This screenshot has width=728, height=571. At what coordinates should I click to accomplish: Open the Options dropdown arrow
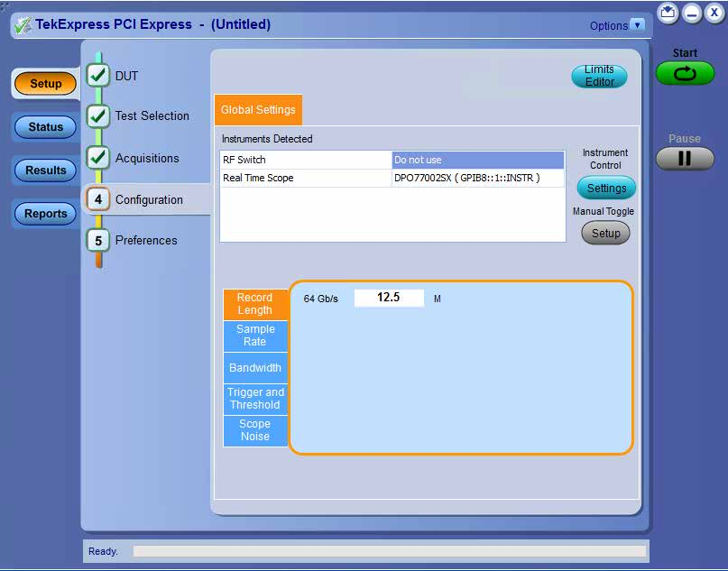[639, 25]
